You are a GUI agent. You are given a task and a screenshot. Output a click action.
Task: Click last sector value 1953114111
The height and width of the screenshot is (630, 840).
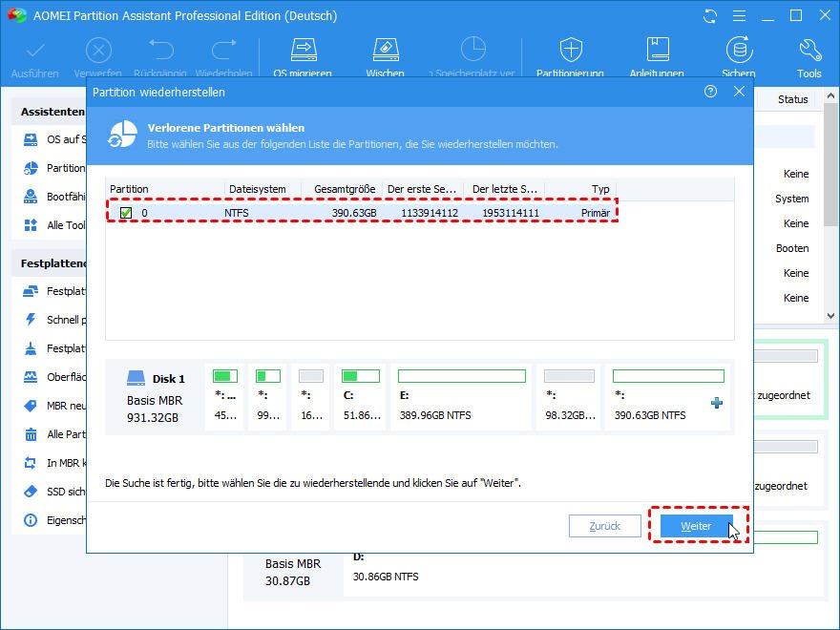click(x=511, y=213)
